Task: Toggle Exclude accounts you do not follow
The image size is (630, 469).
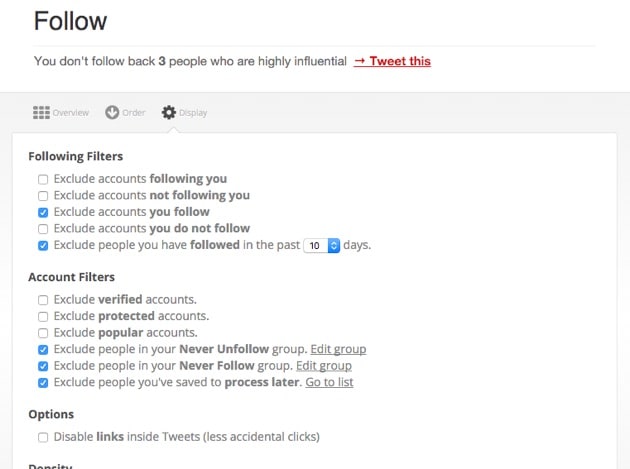Action: coord(43,228)
